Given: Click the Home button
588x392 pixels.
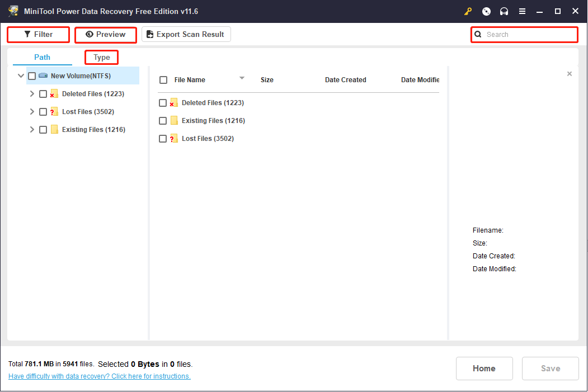Looking at the screenshot, I should tap(484, 369).
